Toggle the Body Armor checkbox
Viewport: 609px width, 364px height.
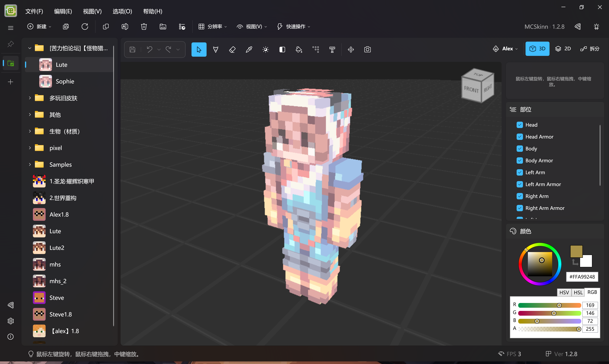519,161
